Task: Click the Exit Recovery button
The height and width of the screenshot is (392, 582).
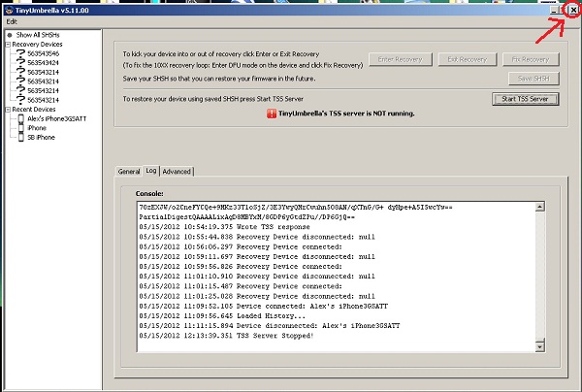Action: [x=468, y=59]
